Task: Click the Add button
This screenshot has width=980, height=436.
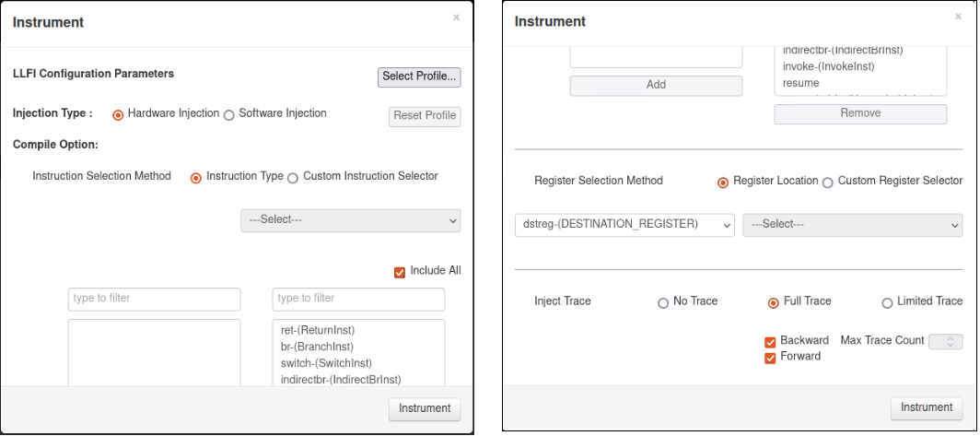Action: coord(656,85)
